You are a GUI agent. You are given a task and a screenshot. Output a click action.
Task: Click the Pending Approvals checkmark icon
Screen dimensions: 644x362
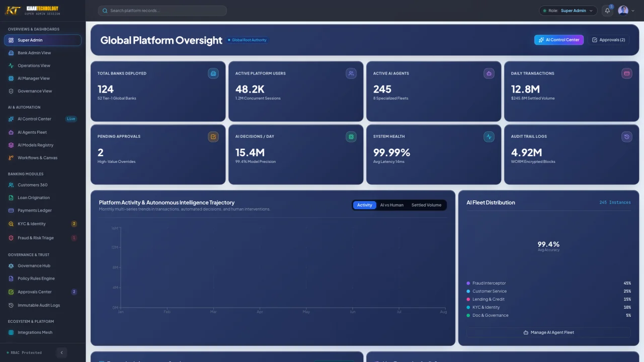click(x=213, y=137)
